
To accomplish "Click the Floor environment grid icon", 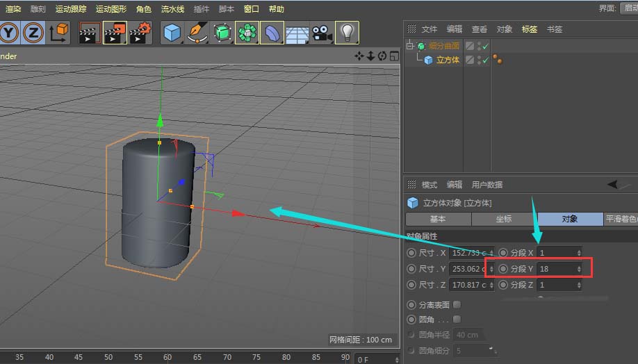I will (297, 32).
